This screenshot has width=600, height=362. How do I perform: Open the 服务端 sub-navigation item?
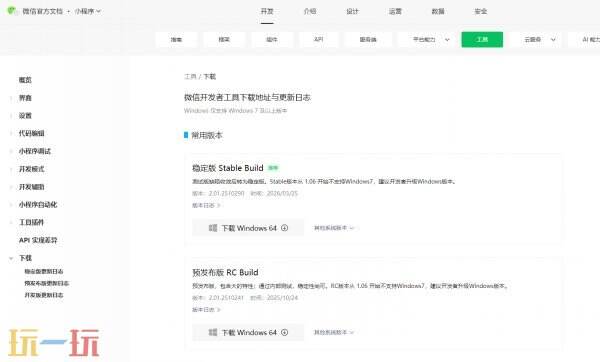(368, 39)
